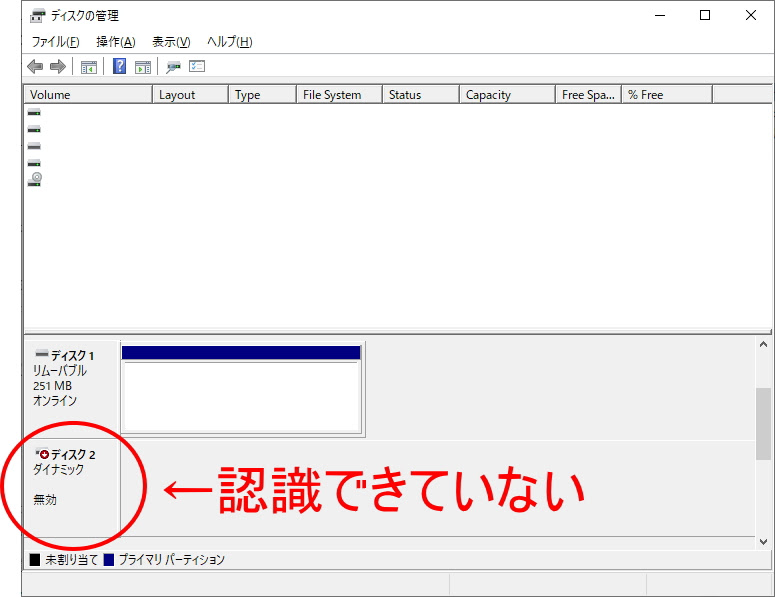Click the オンライン status text
This screenshot has width=775, height=597.
pyautogui.click(x=55, y=400)
